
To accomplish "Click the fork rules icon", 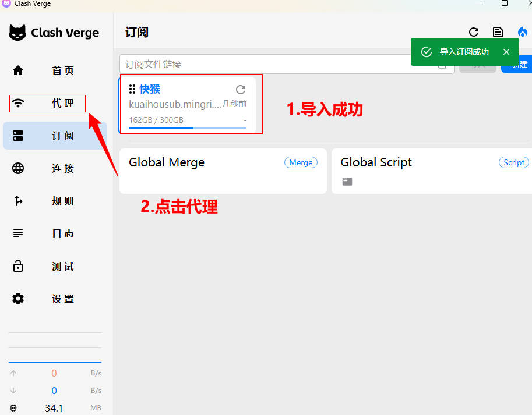I will pyautogui.click(x=18, y=201).
